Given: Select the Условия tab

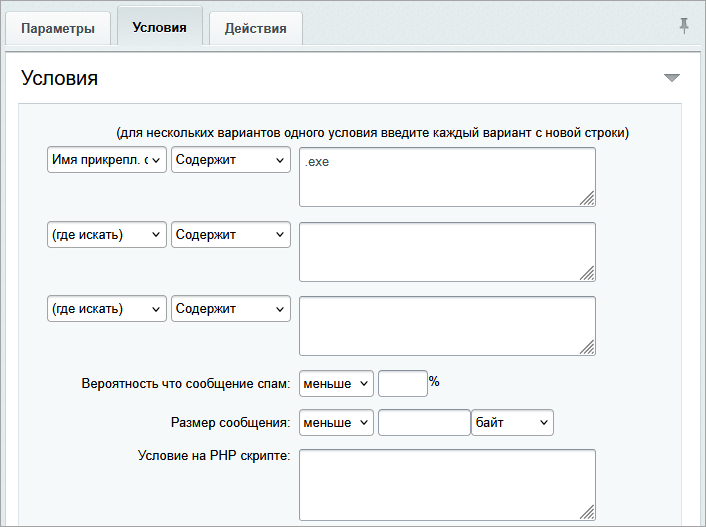Looking at the screenshot, I should click(x=159, y=27).
